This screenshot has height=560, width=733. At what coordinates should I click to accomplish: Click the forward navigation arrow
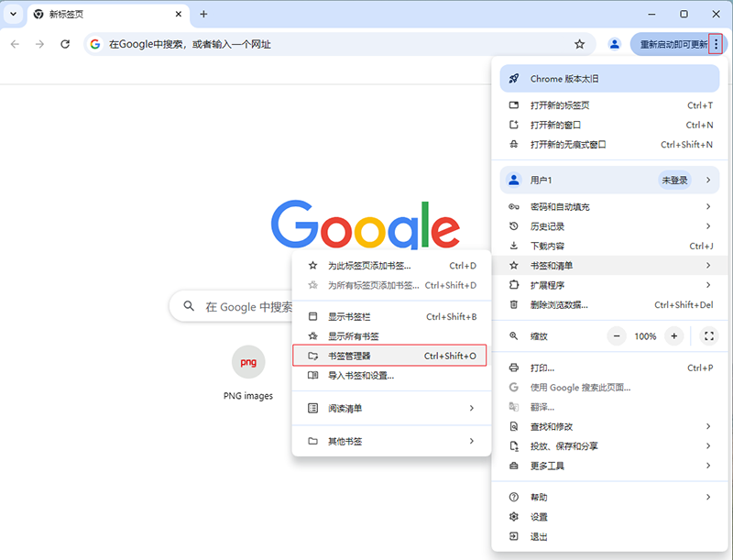[x=39, y=44]
